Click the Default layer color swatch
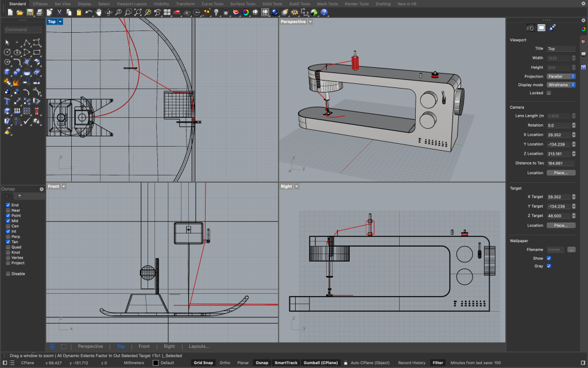 click(156, 363)
